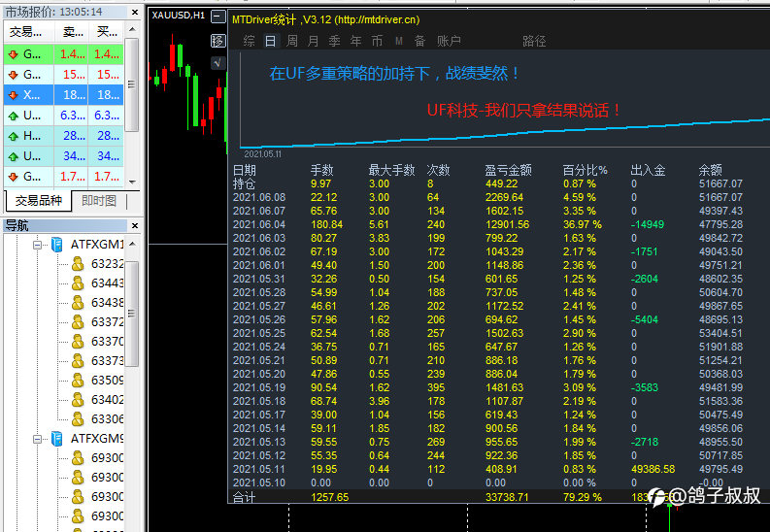Image resolution: width=770 pixels, height=532 pixels.
Task: Click the minimize icon next to XAUUSD,H1
Action: pos(218,17)
